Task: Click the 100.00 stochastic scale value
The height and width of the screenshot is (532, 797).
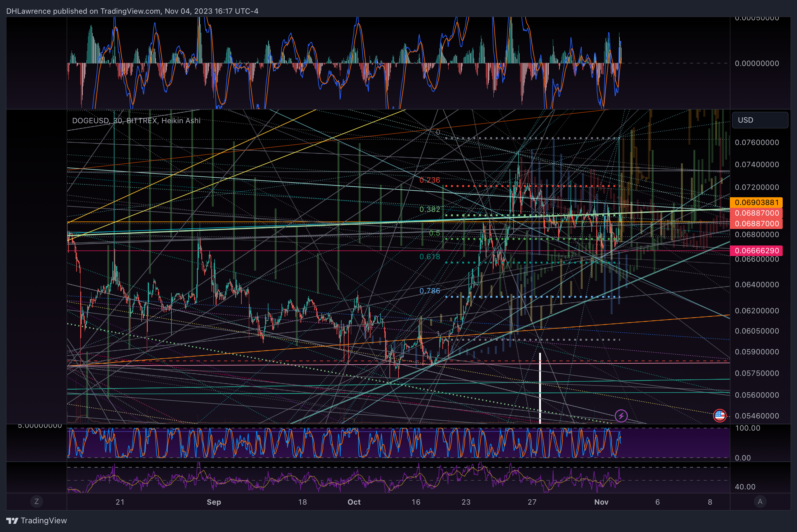Action: coord(748,428)
